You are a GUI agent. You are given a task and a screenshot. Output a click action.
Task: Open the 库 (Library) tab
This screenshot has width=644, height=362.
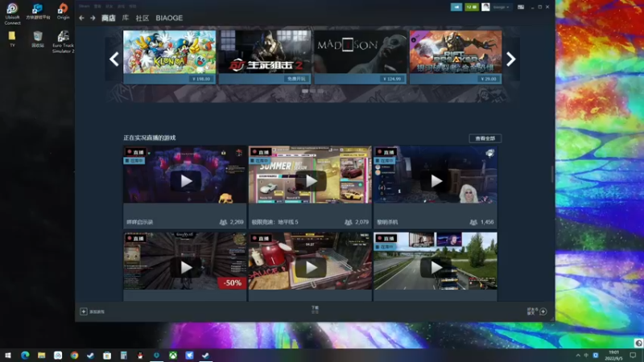126,18
